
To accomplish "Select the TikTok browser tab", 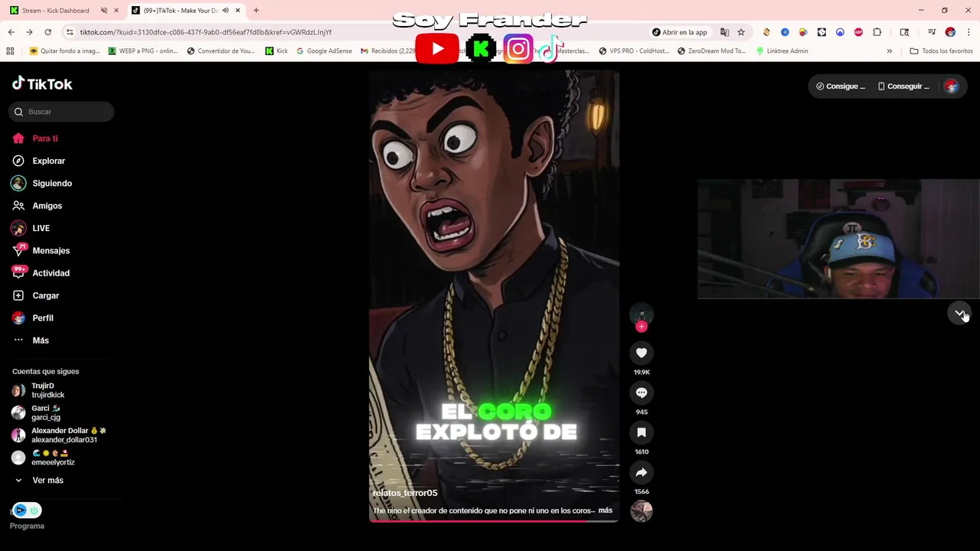I will [181, 11].
